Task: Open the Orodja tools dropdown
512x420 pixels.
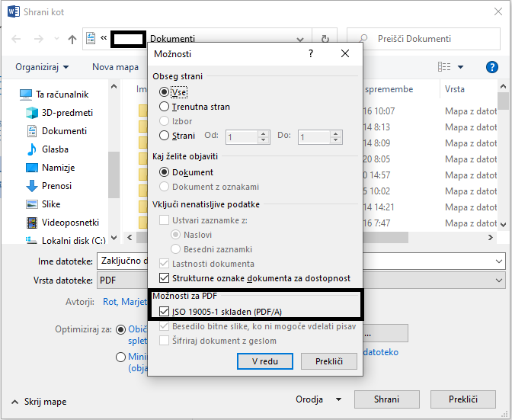Action: pyautogui.click(x=319, y=399)
